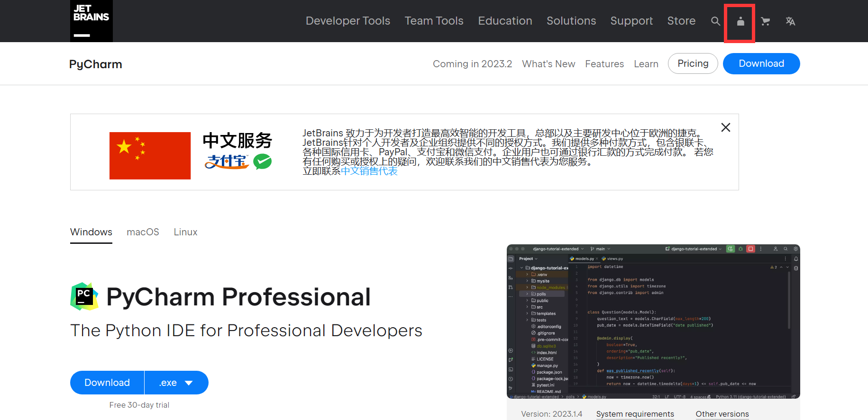Open Features page
Image resolution: width=868 pixels, height=420 pixels.
pyautogui.click(x=604, y=64)
